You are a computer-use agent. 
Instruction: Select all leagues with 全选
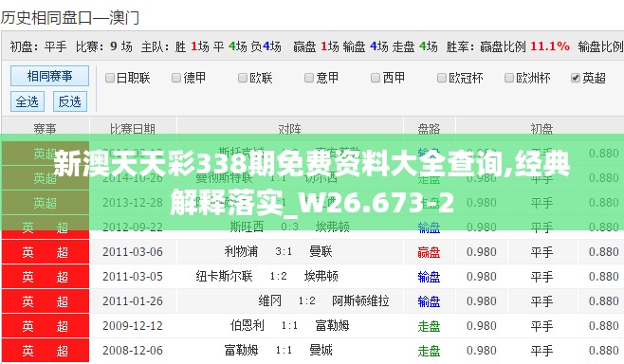coord(28,101)
